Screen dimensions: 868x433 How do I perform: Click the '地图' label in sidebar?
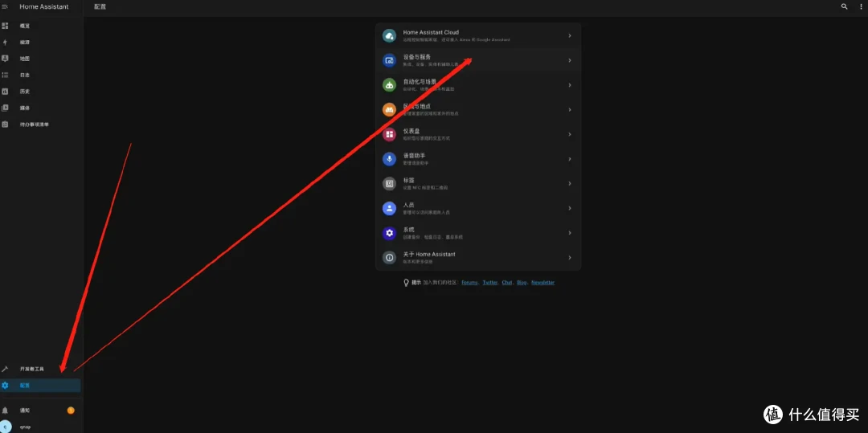coord(25,59)
